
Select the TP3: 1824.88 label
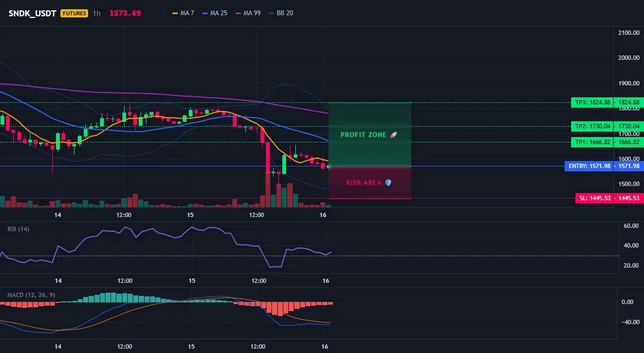tap(593, 102)
